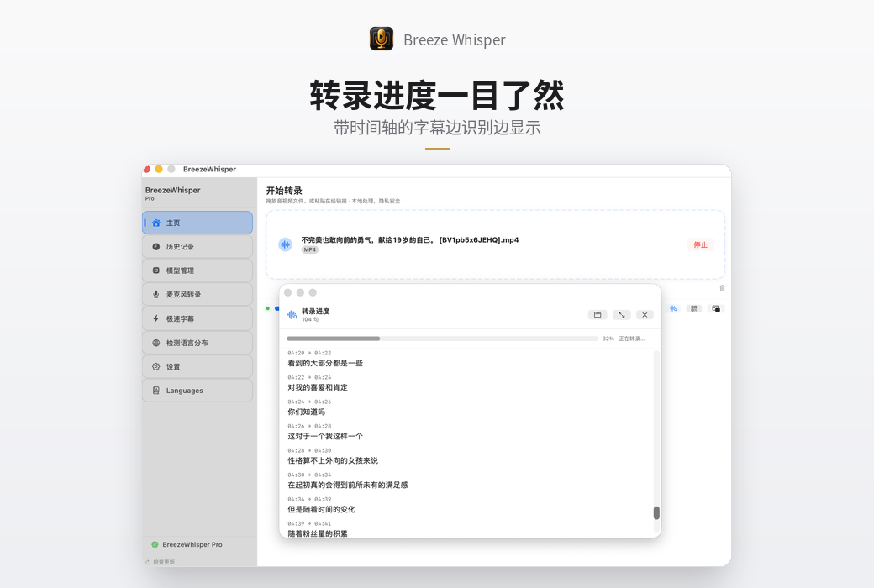Select 麦克风转录 microphone transcription
The height and width of the screenshot is (588, 874).
coord(197,294)
